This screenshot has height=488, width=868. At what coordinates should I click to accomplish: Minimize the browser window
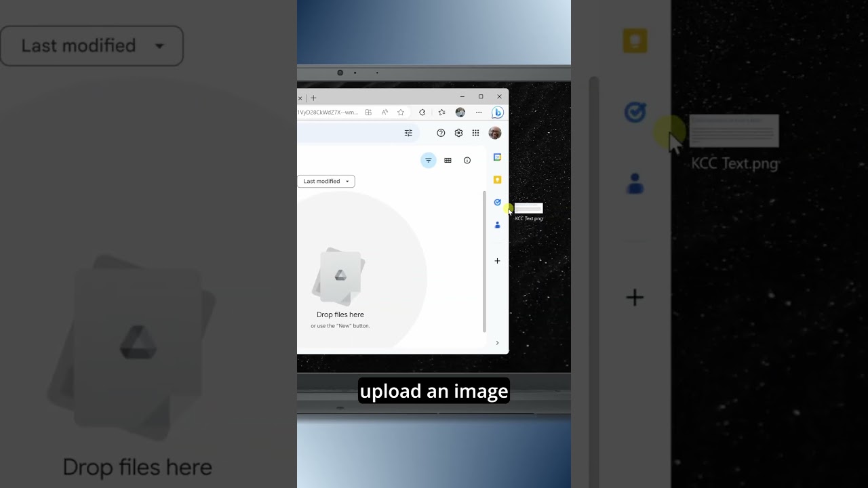click(462, 97)
